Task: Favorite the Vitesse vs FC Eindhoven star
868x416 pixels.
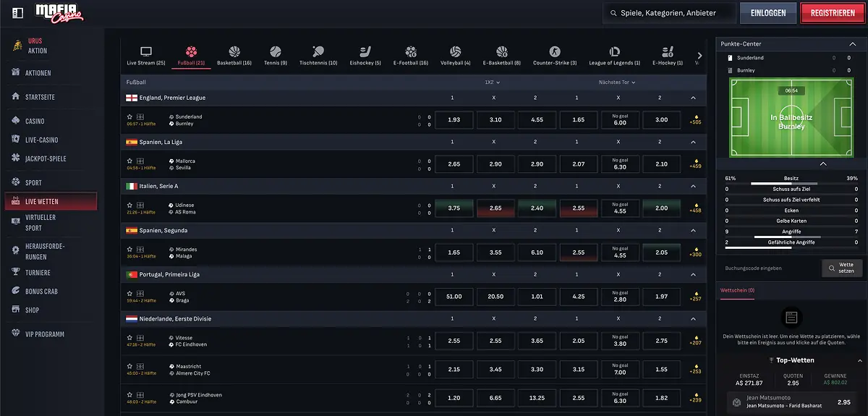Action: pos(130,338)
